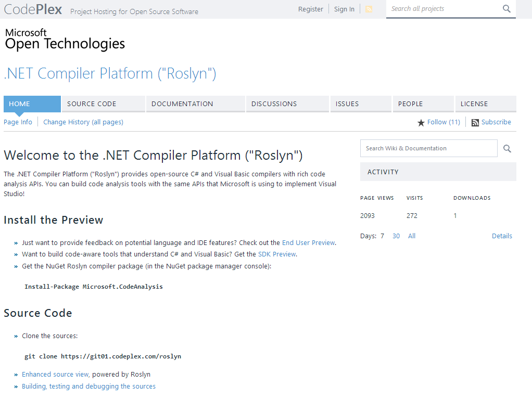The height and width of the screenshot is (399, 532).
Task: Click the search magnifier in the top bar
Action: pos(506,9)
